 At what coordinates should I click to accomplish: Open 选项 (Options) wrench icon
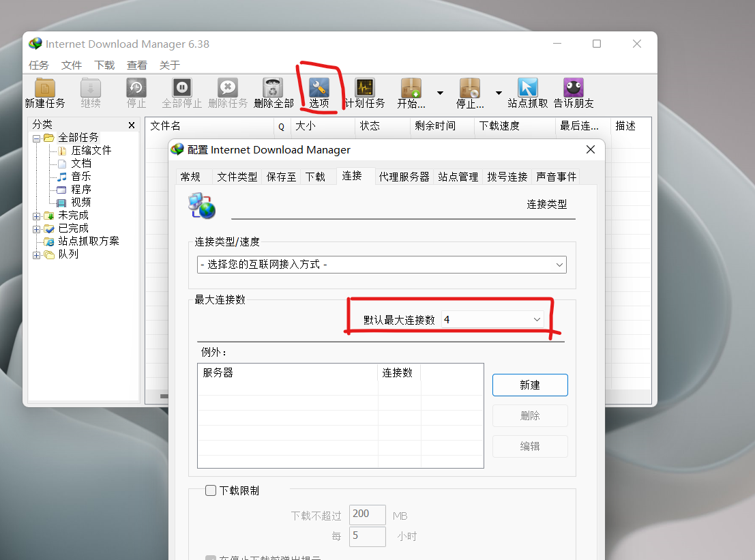pos(319,88)
